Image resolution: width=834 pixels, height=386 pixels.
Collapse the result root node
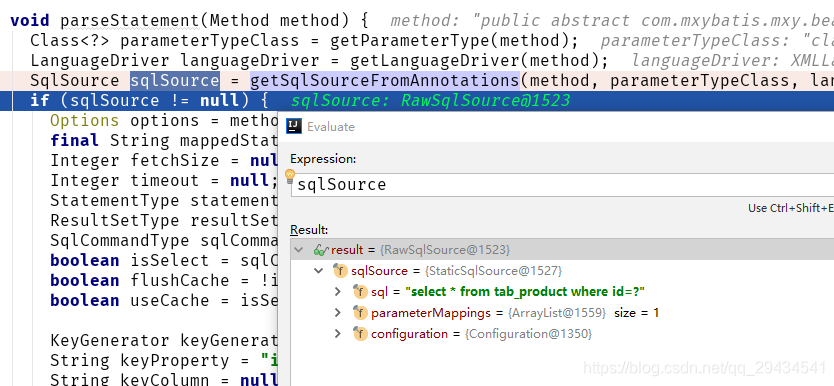point(298,249)
